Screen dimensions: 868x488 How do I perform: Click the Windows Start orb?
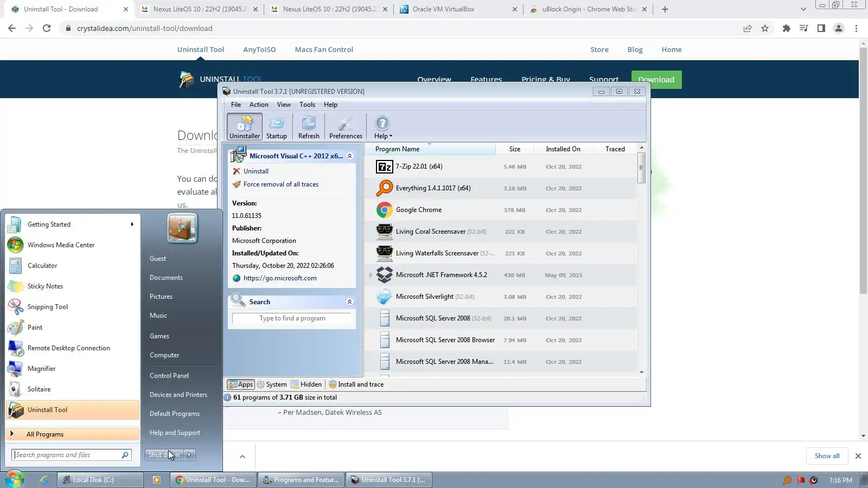[x=15, y=479]
